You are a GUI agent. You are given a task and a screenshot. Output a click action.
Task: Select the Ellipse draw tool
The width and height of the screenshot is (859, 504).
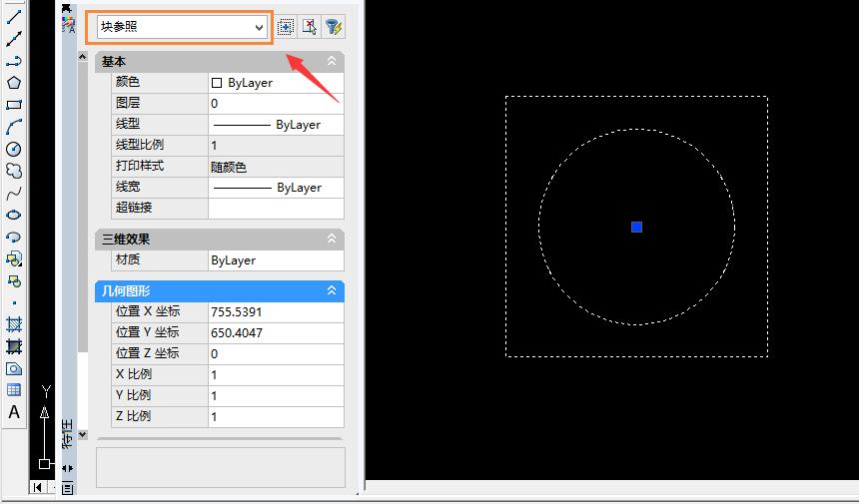[x=14, y=215]
